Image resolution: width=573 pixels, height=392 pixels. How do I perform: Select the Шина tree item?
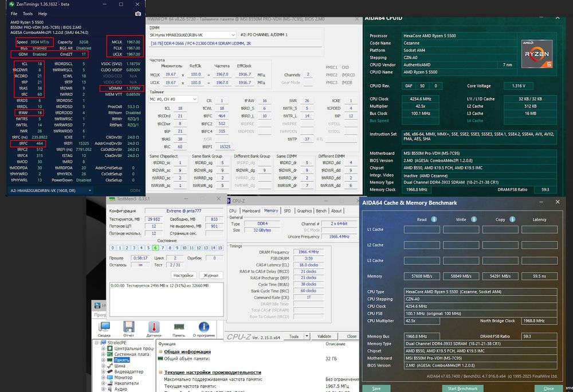[120, 366]
